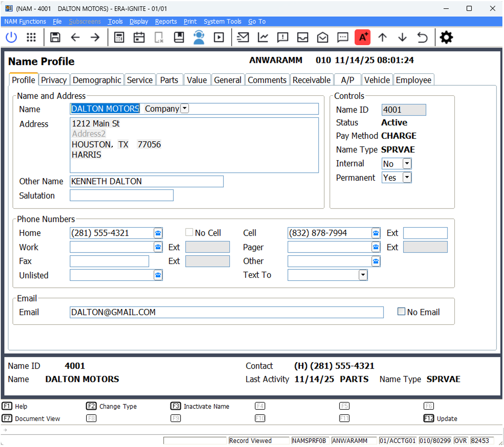Click the red A+ toolbar icon

362,37
